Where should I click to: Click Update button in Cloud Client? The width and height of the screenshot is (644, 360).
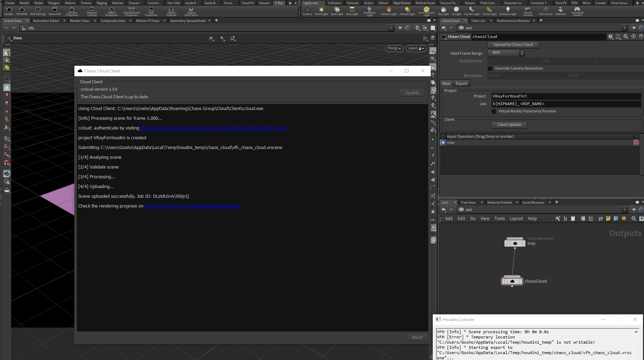(x=412, y=93)
